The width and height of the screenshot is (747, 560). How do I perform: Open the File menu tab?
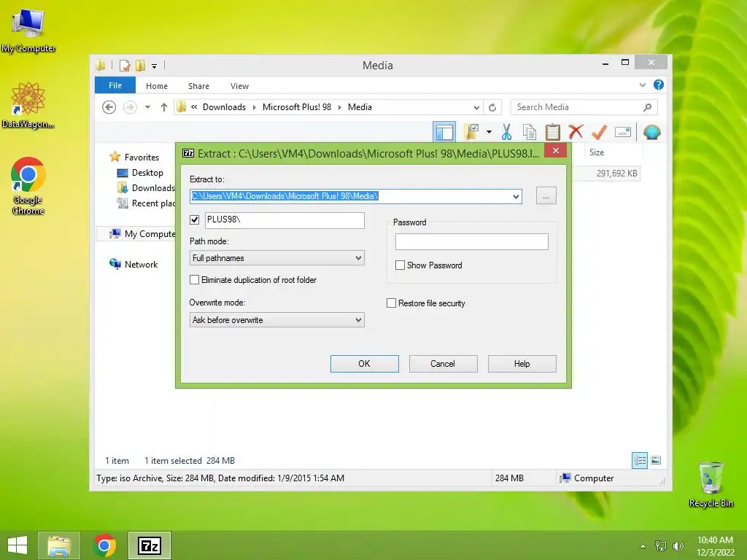(x=115, y=85)
